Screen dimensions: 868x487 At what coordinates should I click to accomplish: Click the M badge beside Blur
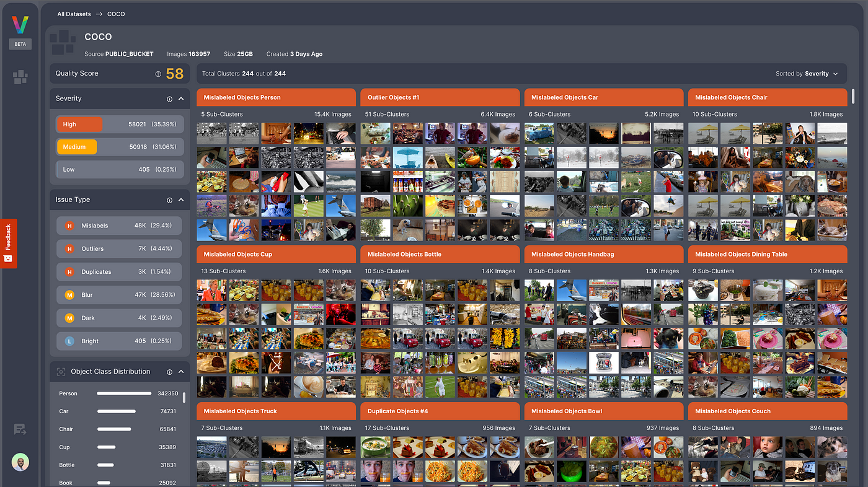pos(69,296)
